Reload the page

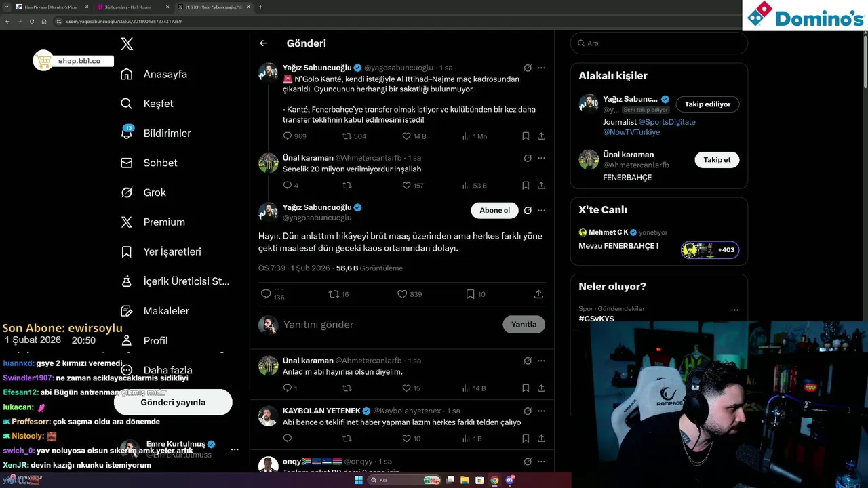coord(31,22)
